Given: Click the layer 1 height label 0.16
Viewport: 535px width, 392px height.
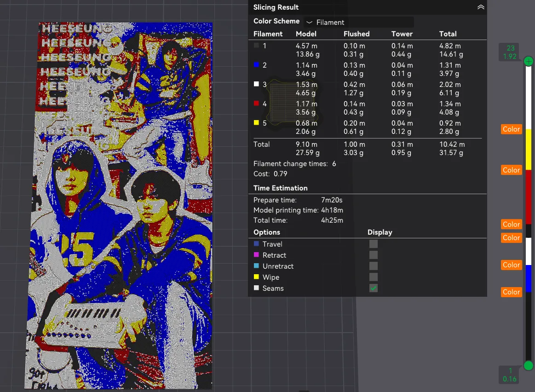Looking at the screenshot, I should click(x=509, y=379).
